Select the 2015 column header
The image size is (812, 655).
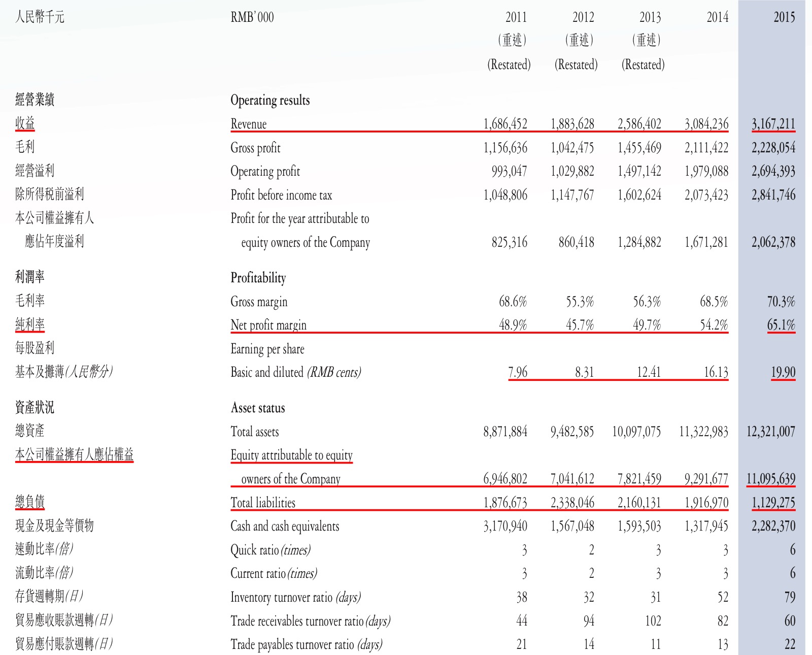784,17
